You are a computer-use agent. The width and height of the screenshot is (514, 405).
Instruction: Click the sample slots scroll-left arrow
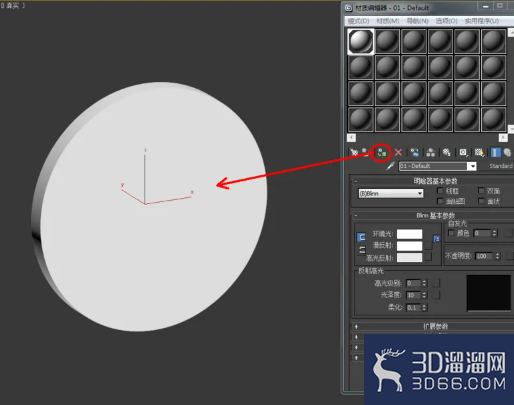[351, 138]
